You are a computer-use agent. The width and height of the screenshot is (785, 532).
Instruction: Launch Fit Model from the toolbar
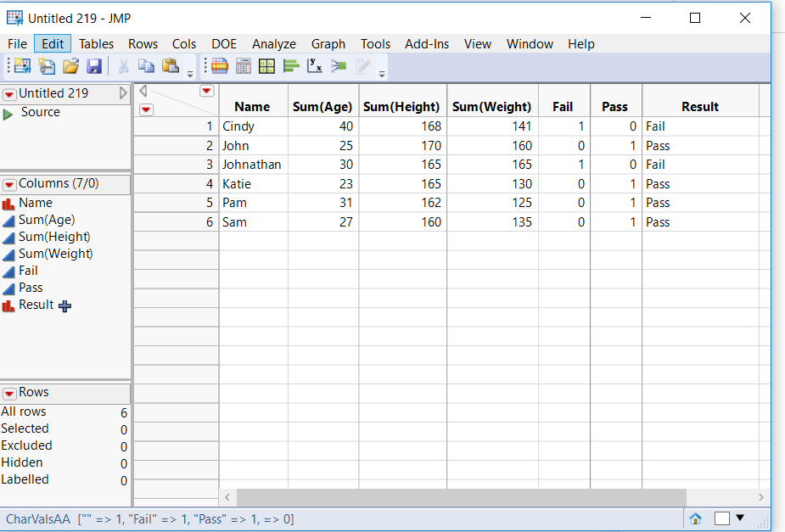pos(339,66)
